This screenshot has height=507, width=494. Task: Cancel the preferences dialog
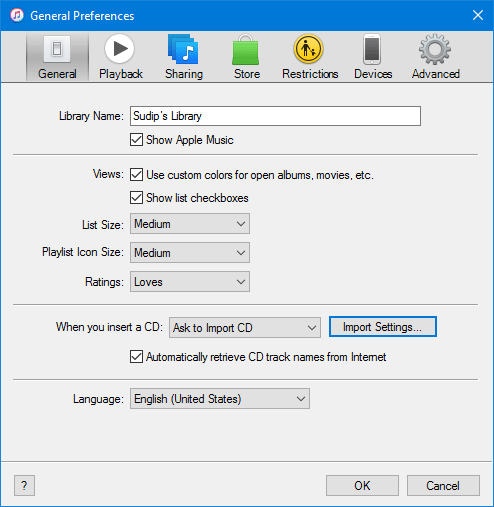tap(443, 485)
